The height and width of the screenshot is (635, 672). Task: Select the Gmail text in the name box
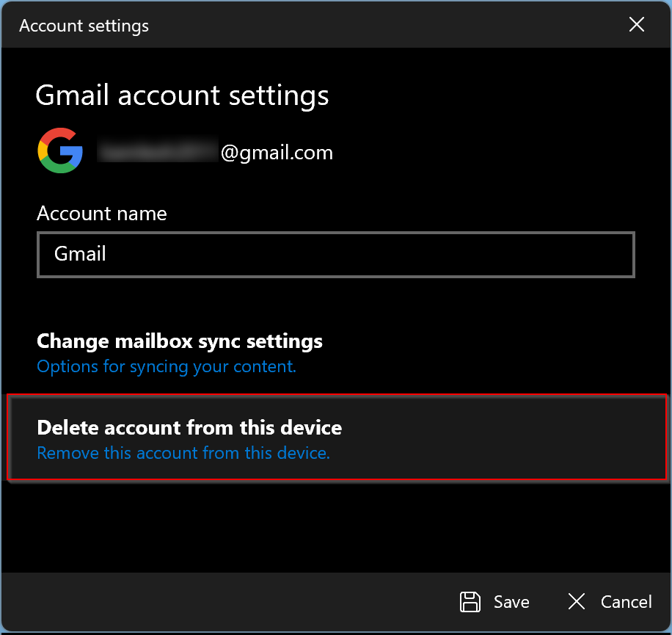tap(80, 253)
